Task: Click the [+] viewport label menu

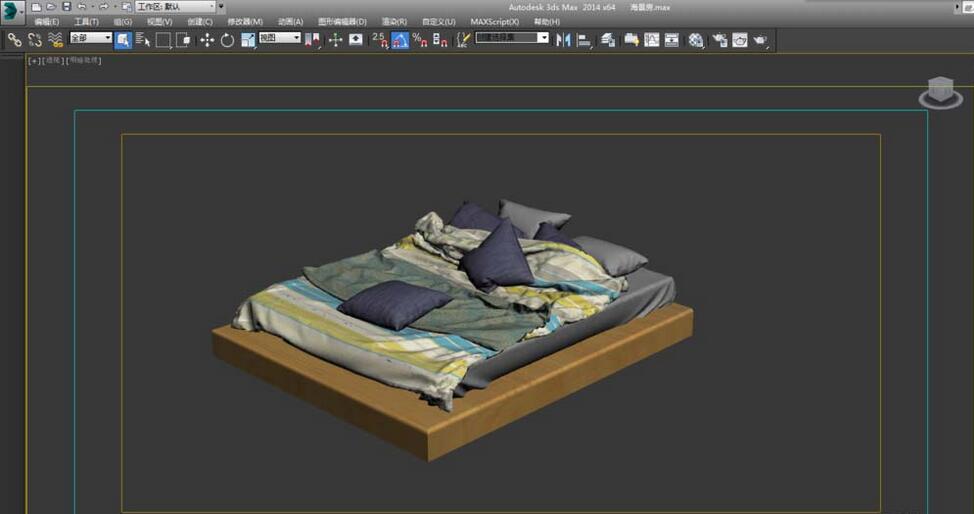Action: click(34, 60)
